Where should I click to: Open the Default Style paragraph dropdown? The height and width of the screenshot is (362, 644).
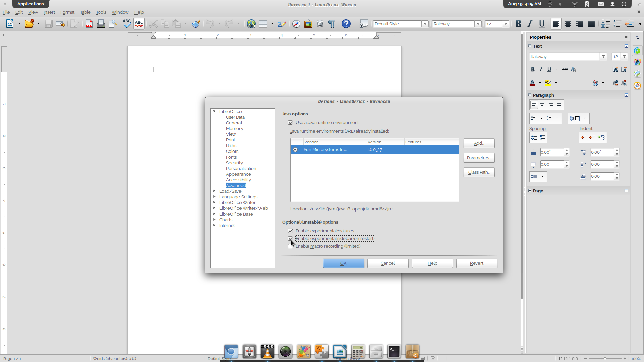[x=425, y=24]
